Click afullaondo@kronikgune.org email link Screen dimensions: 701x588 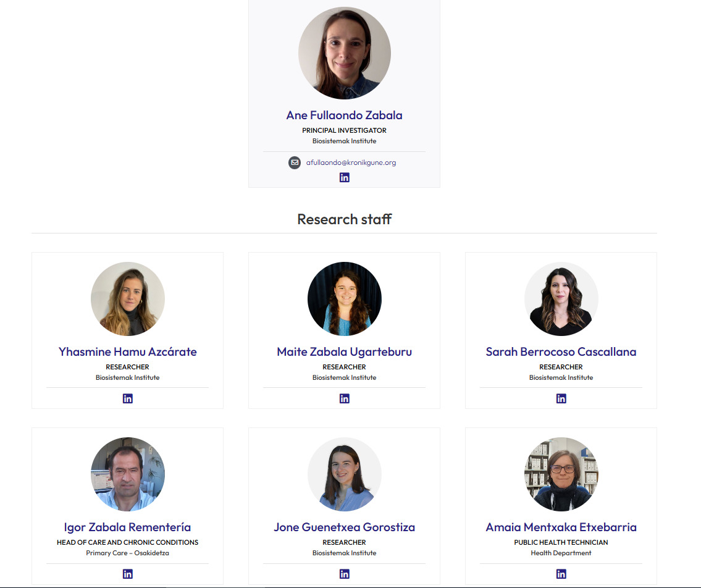tap(351, 163)
